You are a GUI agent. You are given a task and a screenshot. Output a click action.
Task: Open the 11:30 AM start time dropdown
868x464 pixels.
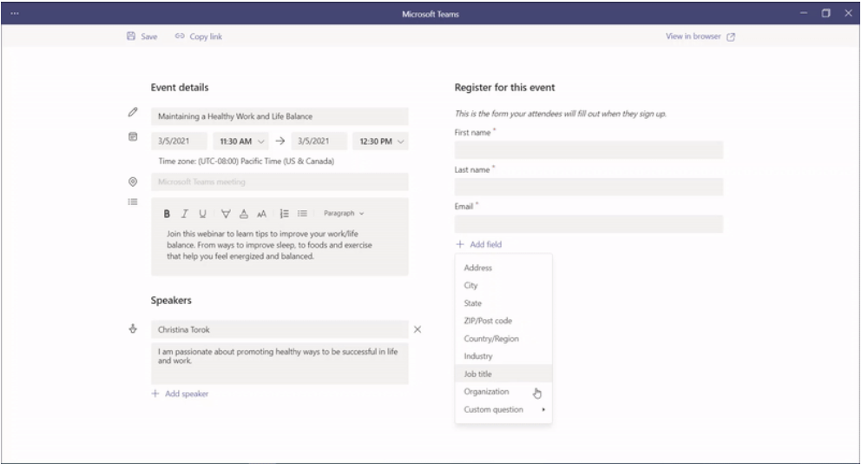pos(241,142)
